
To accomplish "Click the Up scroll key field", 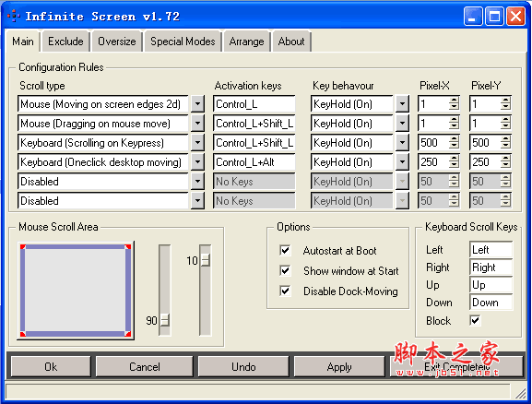I will 491,285.
